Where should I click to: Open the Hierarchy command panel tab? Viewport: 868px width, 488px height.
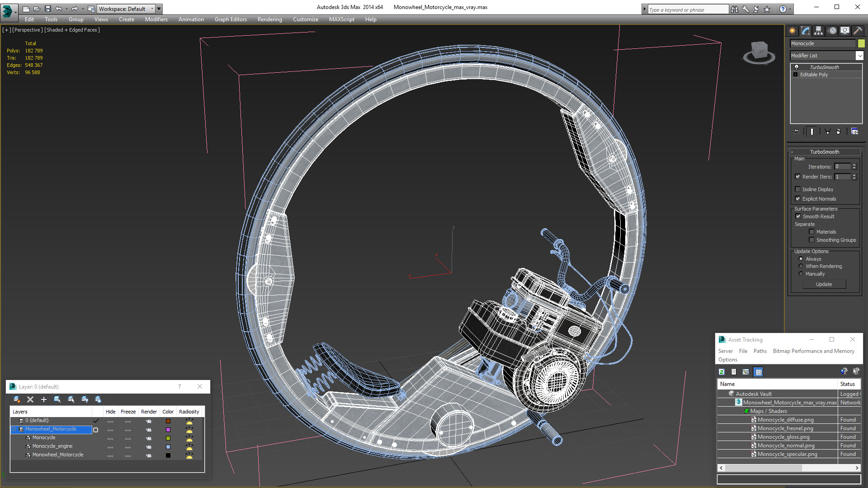[x=818, y=31]
